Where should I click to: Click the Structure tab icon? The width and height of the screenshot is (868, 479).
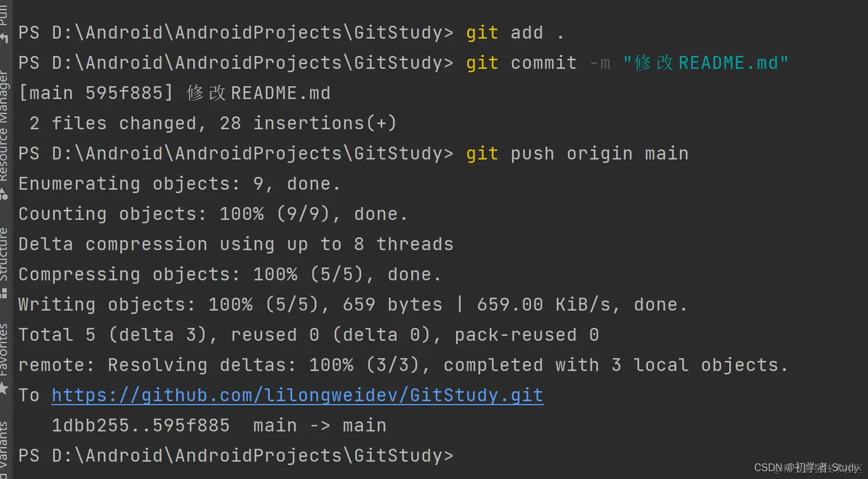tap(4, 293)
